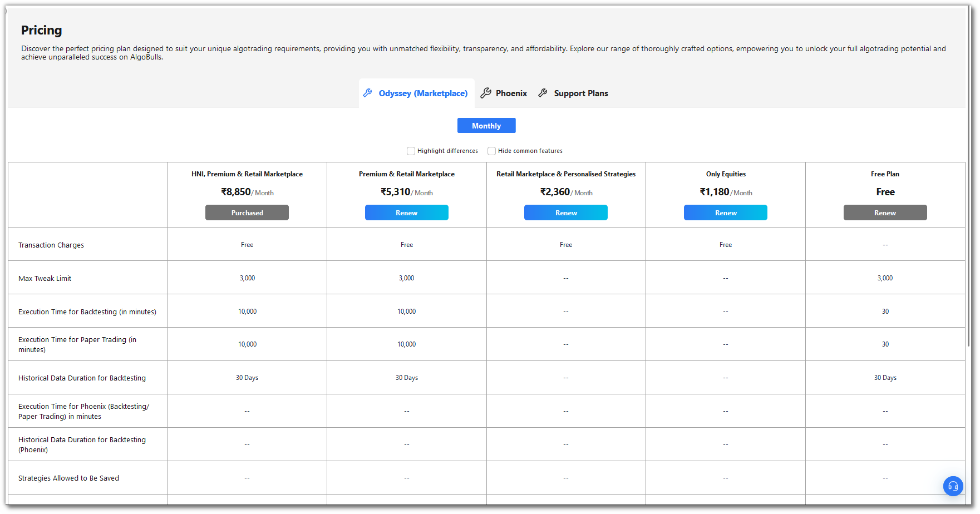Image resolution: width=980 pixels, height=514 pixels.
Task: Click the wrench icon beside Odyssey (Marketplace)
Action: tap(368, 93)
